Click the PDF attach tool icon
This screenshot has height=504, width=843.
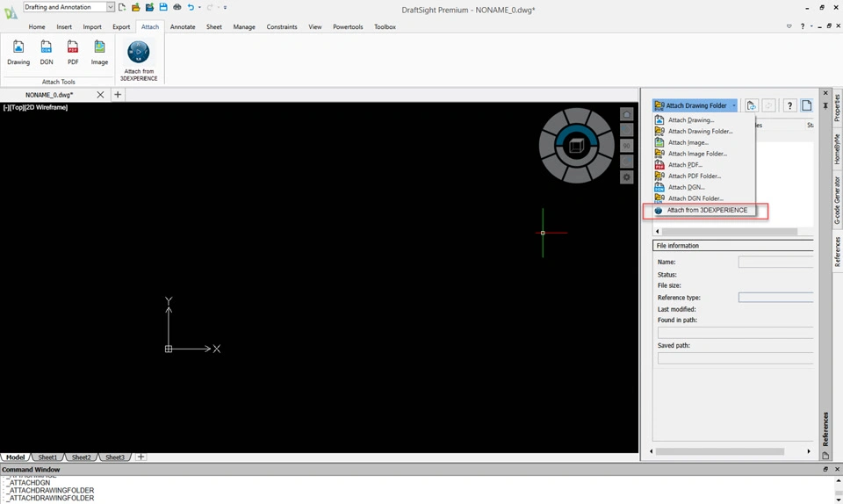[x=73, y=47]
